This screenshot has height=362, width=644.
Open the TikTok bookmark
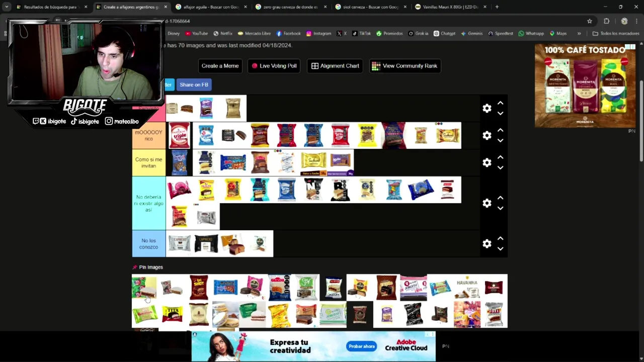361,34
